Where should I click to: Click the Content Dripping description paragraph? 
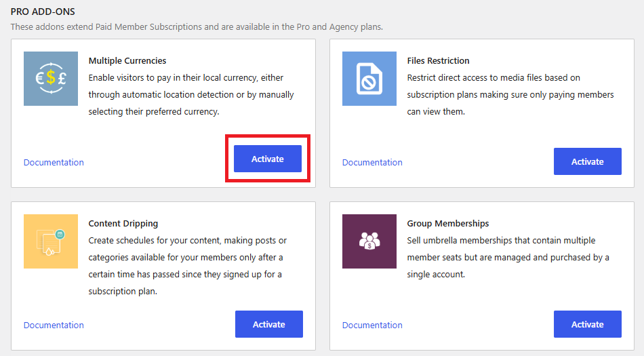188,266
